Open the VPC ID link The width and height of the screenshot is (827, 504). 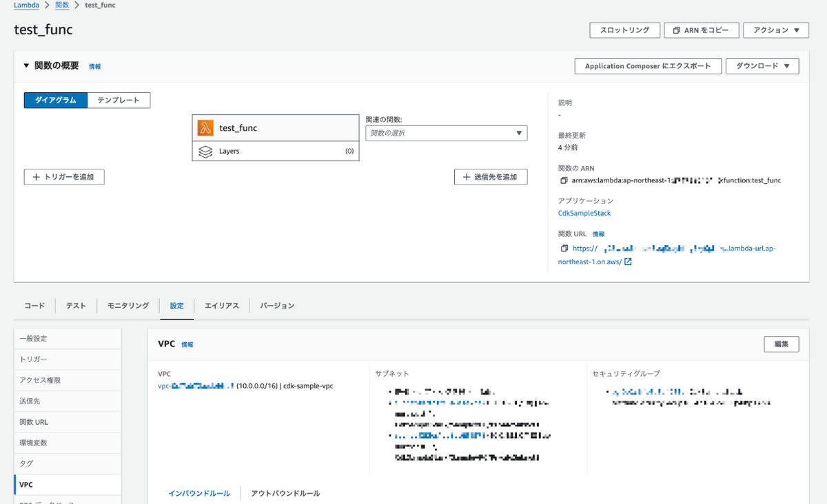pyautogui.click(x=196, y=386)
